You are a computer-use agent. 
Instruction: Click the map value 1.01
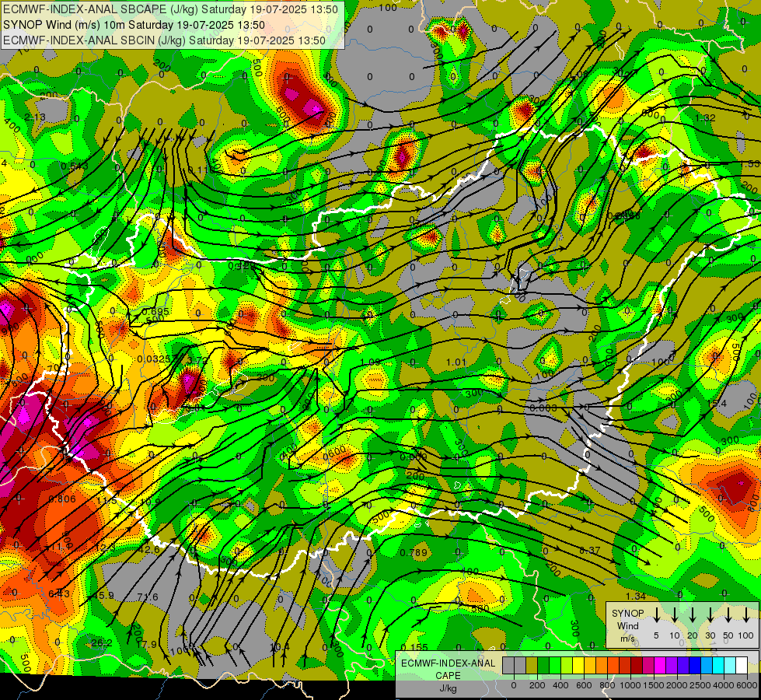[456, 362]
